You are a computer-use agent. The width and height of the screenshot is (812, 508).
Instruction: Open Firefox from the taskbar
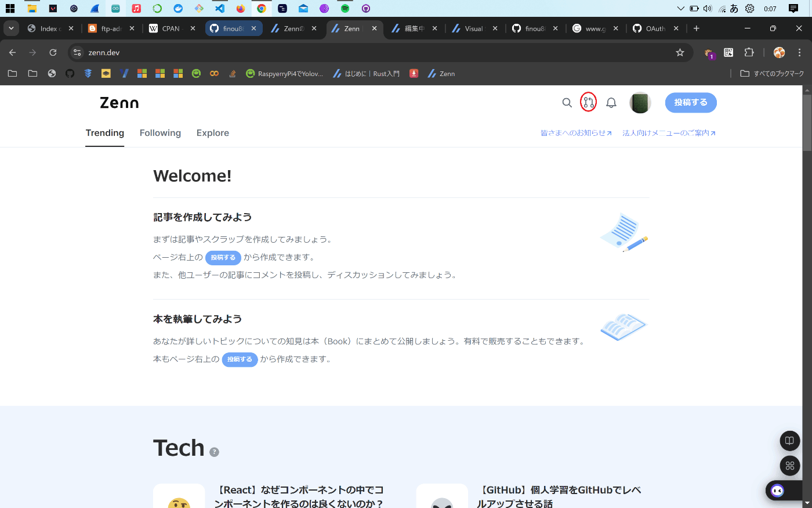pos(240,8)
